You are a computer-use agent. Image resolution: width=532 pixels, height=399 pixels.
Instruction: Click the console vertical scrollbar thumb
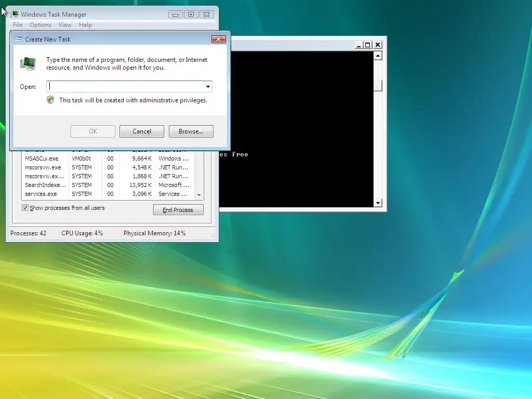point(378,86)
